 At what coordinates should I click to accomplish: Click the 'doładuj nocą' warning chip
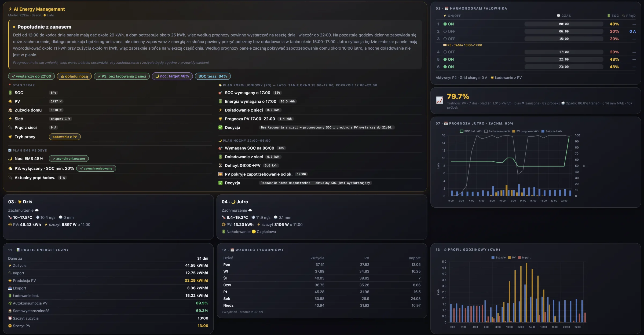(74, 76)
